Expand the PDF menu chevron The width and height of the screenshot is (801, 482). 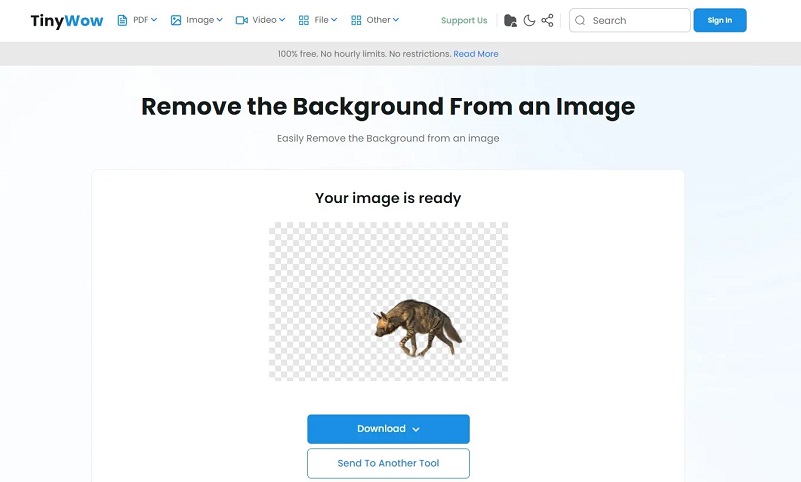pyautogui.click(x=154, y=20)
